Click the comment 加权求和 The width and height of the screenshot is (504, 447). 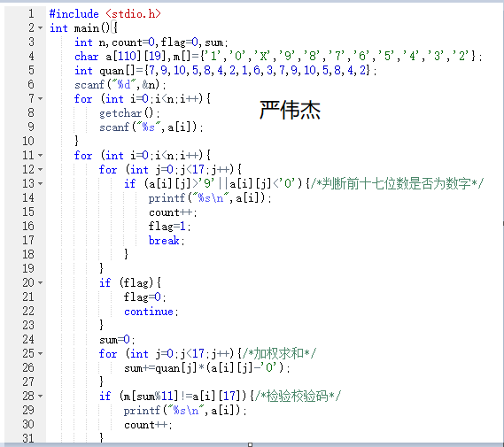[x=279, y=353]
